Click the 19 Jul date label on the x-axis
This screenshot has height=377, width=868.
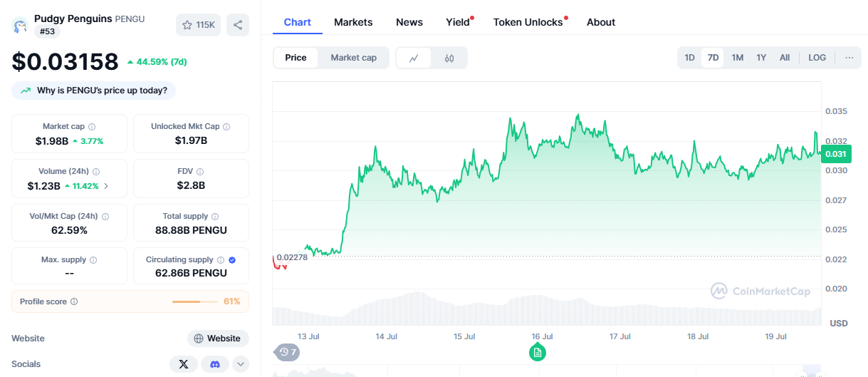tap(775, 336)
